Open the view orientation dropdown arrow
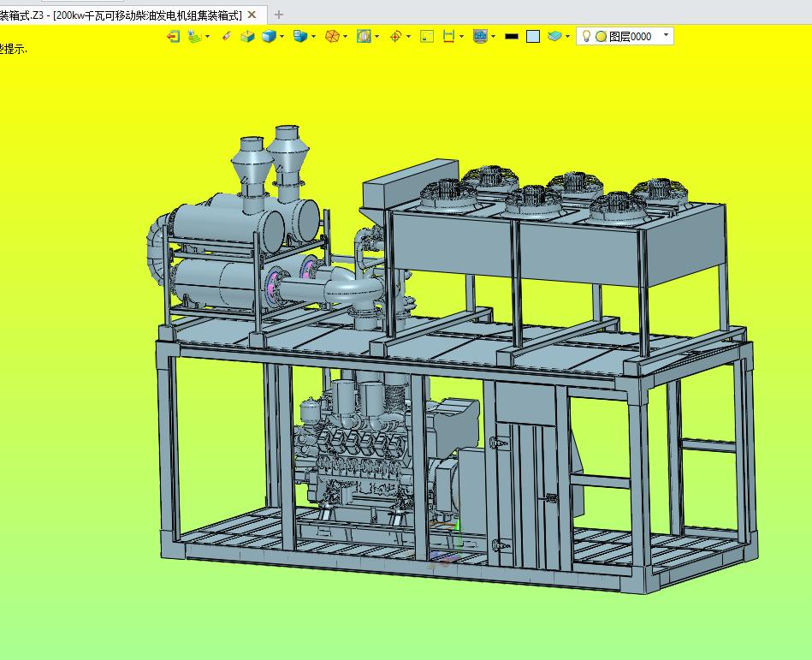This screenshot has width=812, height=660. click(313, 36)
